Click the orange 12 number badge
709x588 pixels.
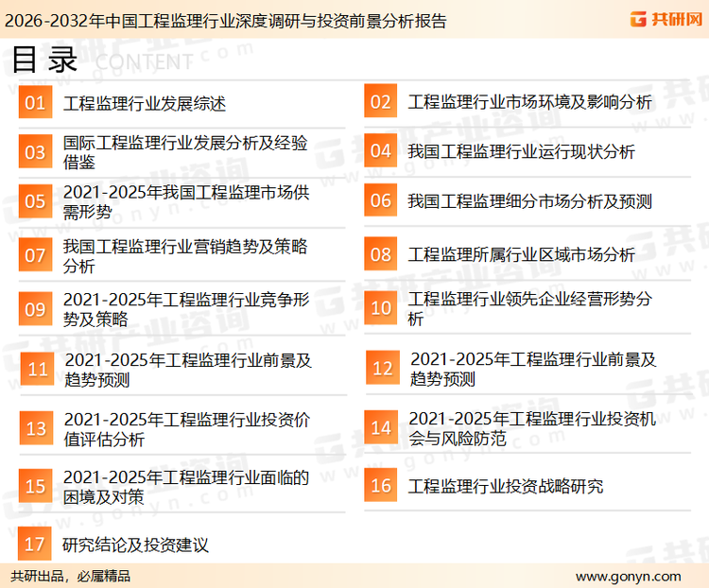(x=383, y=368)
